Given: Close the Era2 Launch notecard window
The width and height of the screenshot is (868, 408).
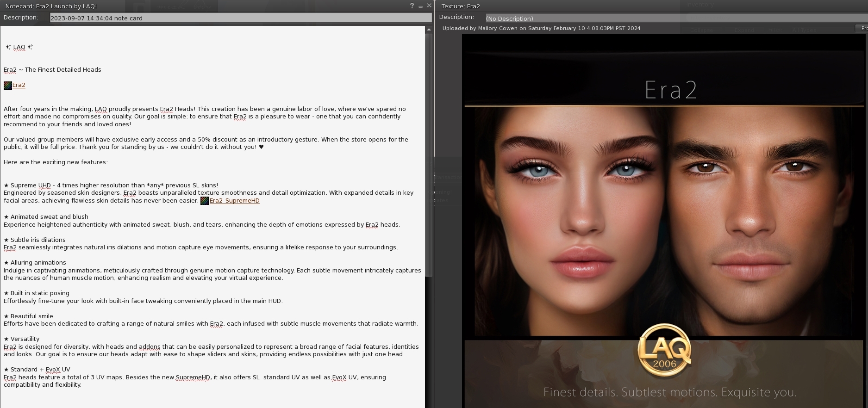Looking at the screenshot, I should (429, 6).
